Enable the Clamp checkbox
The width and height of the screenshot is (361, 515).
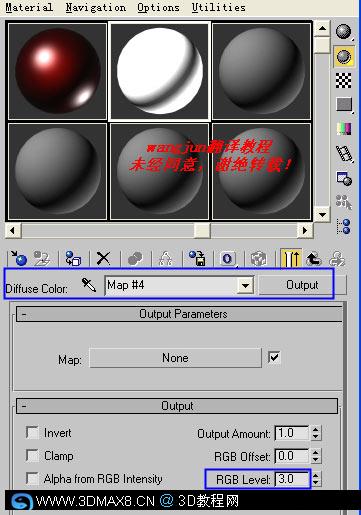(x=32, y=455)
